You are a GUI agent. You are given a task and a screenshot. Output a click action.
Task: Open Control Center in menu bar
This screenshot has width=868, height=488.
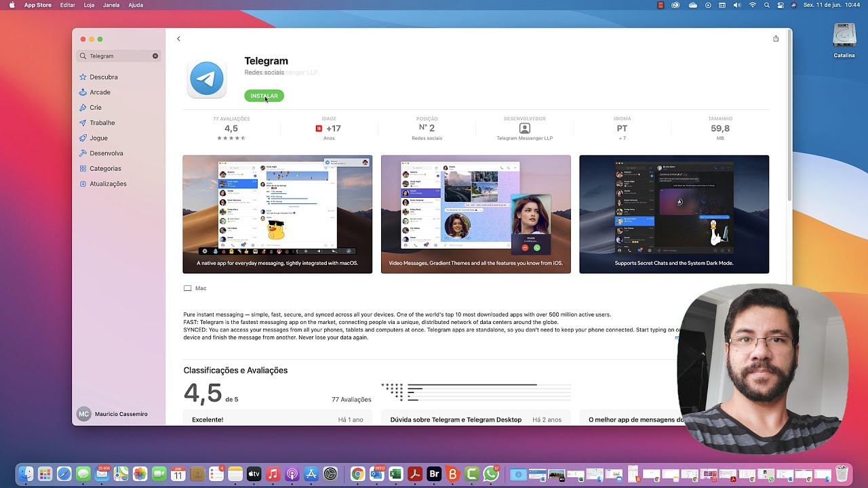pyautogui.click(x=781, y=5)
